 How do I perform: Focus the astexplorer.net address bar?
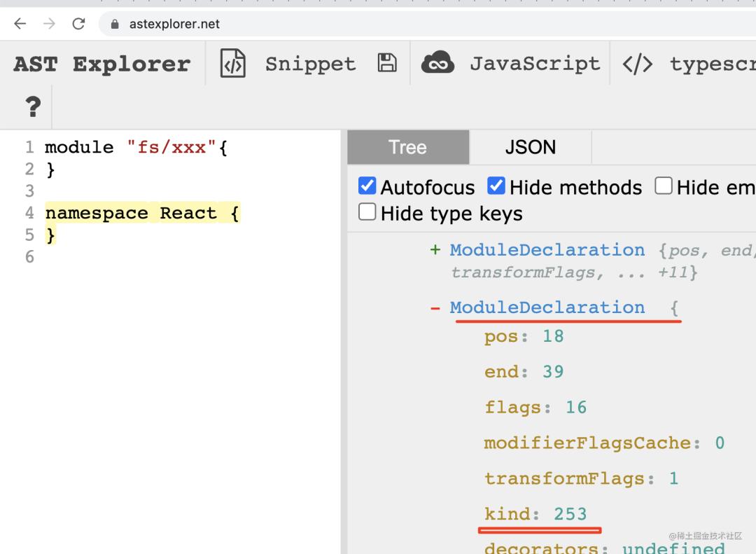pos(427,24)
